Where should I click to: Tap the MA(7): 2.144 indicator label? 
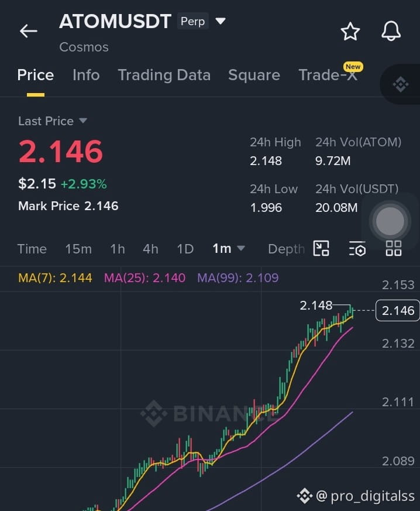(x=55, y=278)
